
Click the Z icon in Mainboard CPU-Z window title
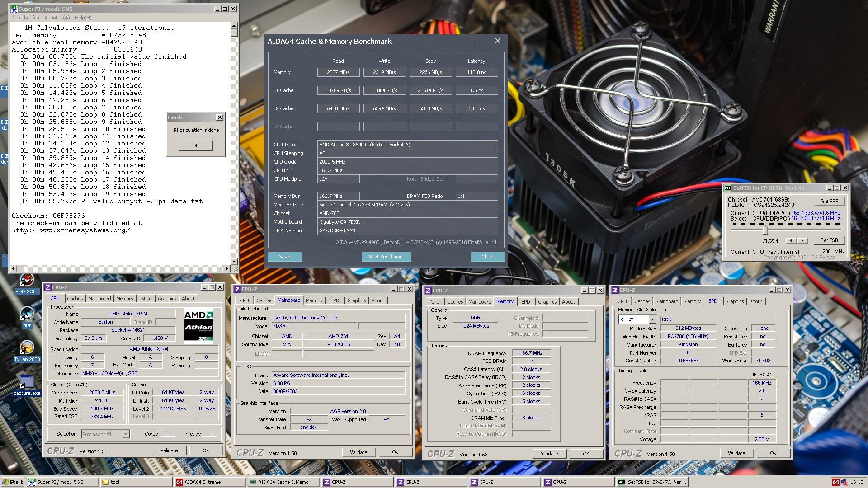(x=237, y=289)
